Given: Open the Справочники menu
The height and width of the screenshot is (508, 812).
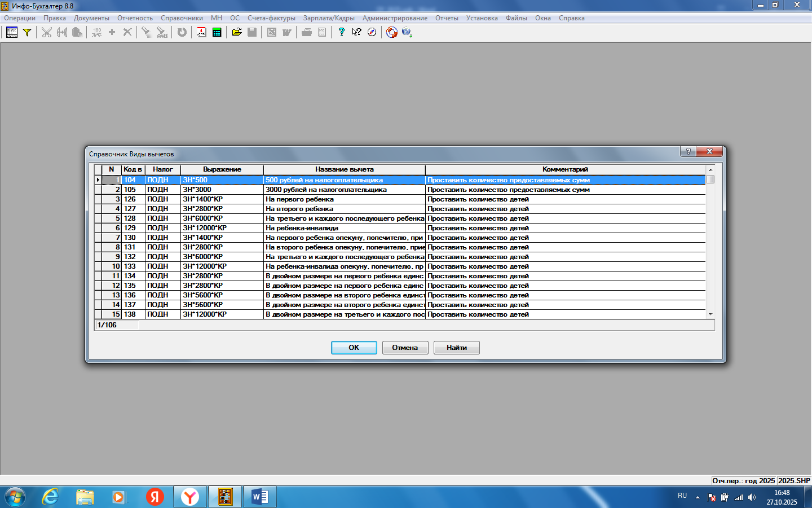Looking at the screenshot, I should 182,18.
